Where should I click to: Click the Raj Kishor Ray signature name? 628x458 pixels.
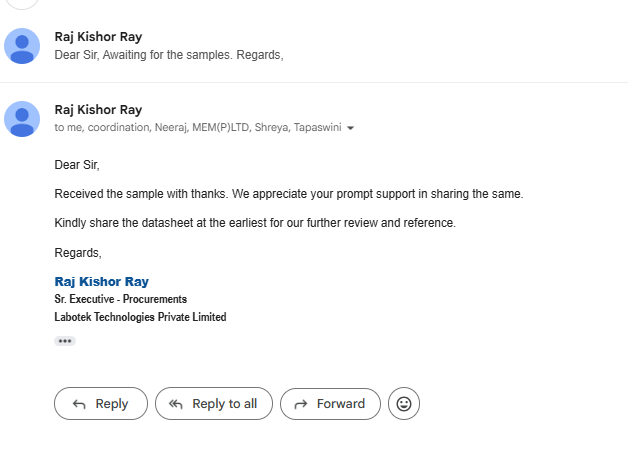point(102,281)
